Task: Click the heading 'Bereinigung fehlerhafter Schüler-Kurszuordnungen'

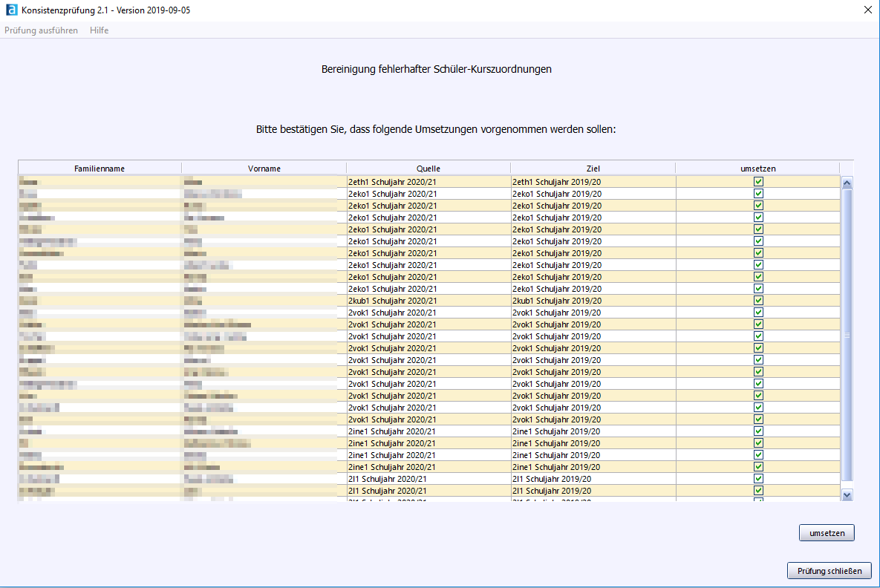Action: [x=436, y=69]
